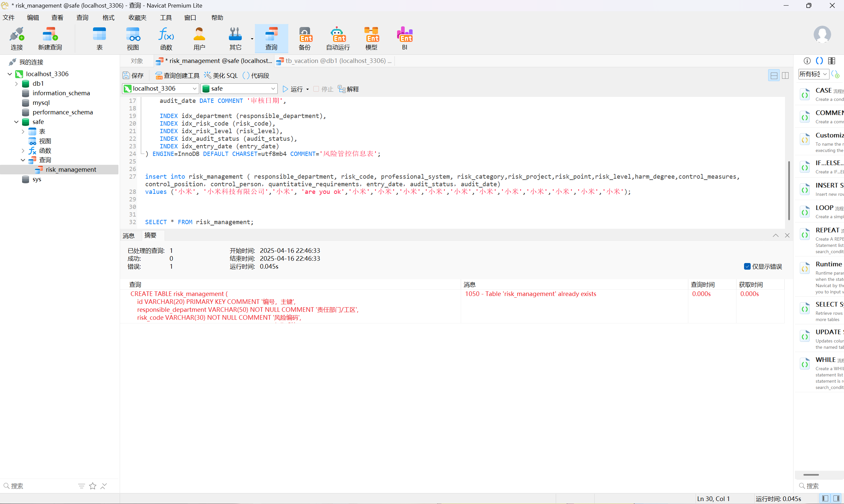Open run options dropdown arrow beside 运行
844x504 pixels.
[x=307, y=89]
